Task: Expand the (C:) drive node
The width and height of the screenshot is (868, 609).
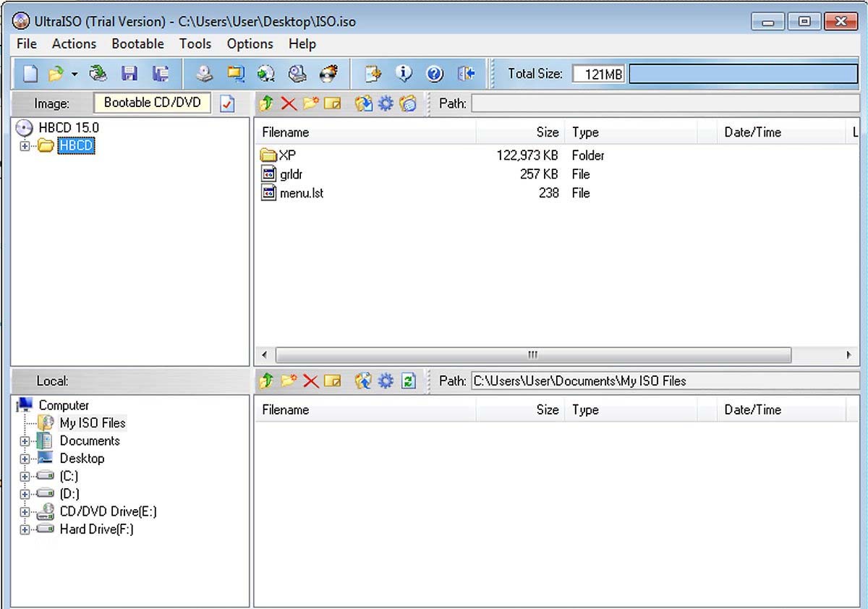Action: click(x=25, y=477)
